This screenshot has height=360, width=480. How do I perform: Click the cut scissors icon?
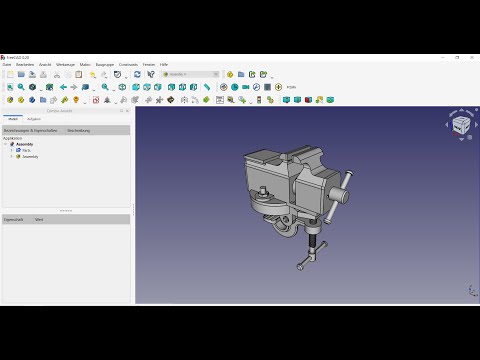tap(57, 74)
